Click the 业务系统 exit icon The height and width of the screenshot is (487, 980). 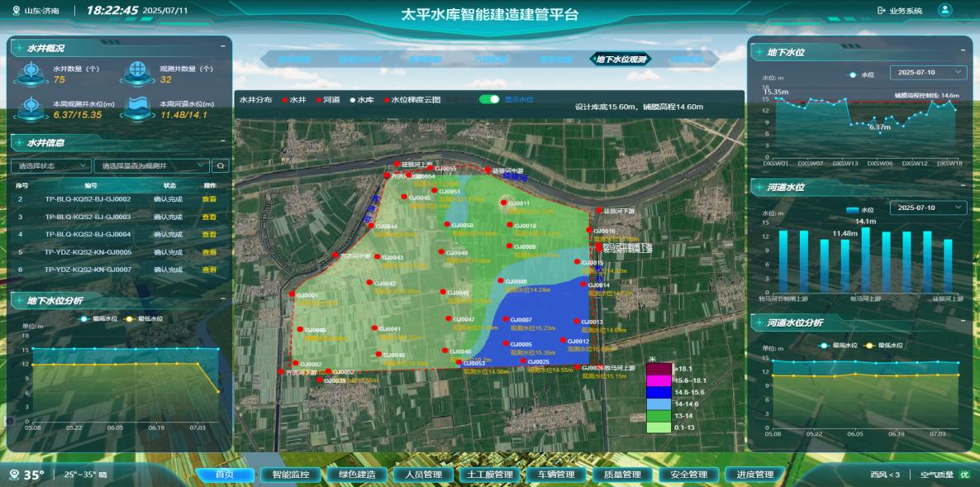(x=881, y=11)
